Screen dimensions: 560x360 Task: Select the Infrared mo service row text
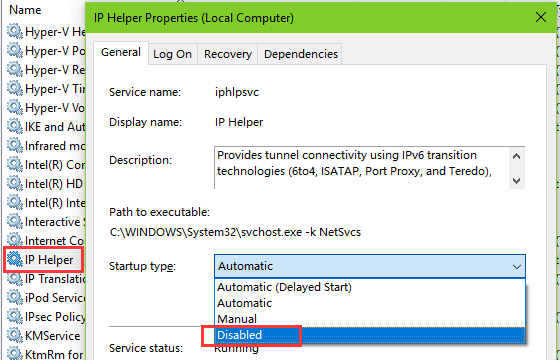click(55, 146)
